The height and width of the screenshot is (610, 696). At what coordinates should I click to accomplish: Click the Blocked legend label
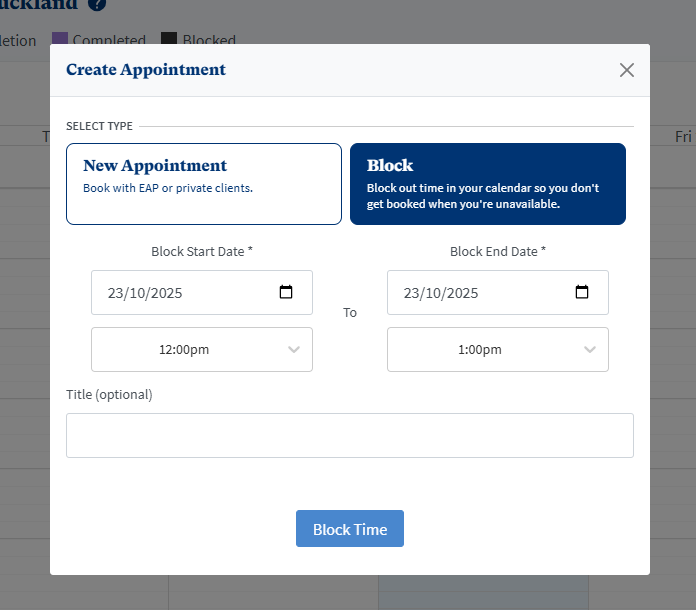[x=209, y=41]
